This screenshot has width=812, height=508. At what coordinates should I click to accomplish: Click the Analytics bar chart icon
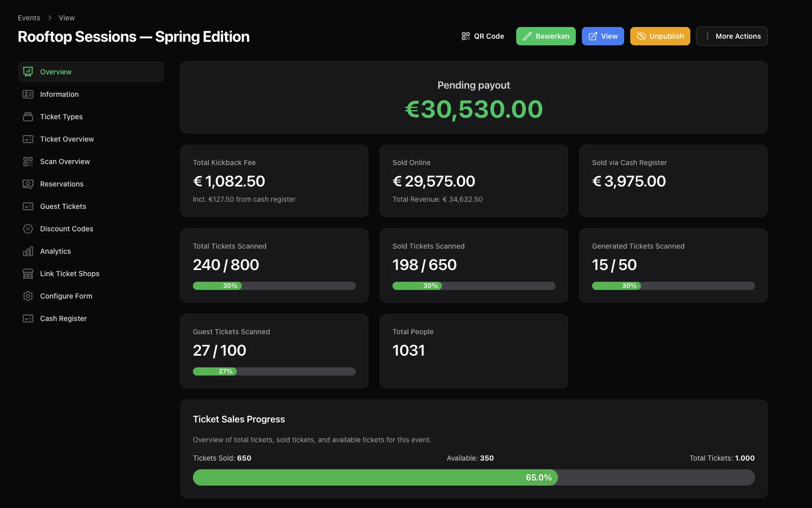(x=28, y=251)
